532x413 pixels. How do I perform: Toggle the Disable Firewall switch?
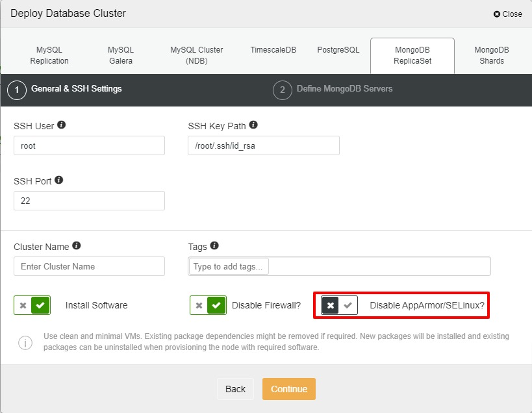tap(208, 305)
